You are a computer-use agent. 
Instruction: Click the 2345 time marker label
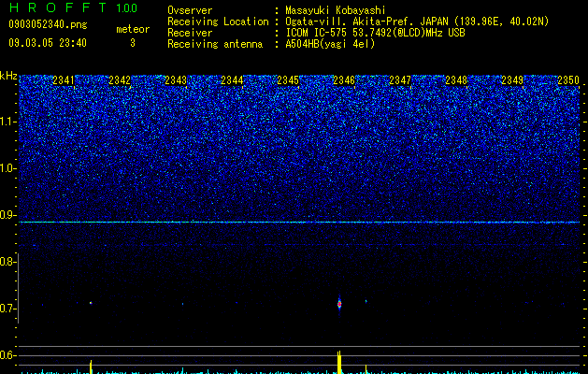click(x=288, y=80)
